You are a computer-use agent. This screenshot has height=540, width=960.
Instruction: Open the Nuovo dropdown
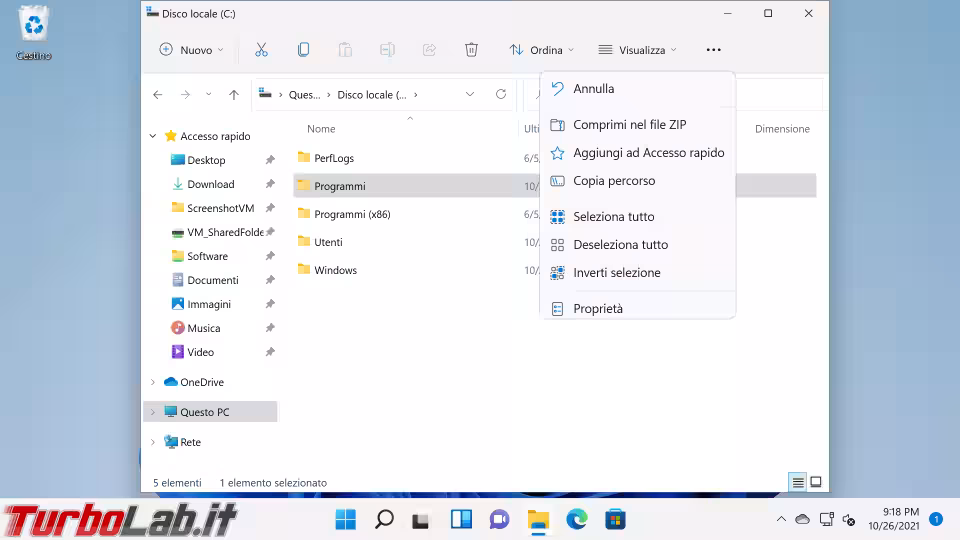click(191, 50)
